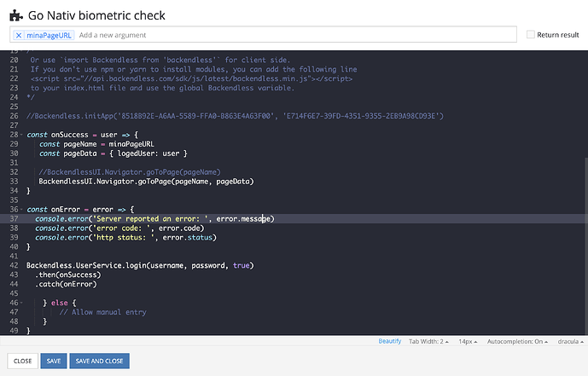Click the commented goToPage(pageName) line
The width and height of the screenshot is (588, 376).
pyautogui.click(x=130, y=172)
